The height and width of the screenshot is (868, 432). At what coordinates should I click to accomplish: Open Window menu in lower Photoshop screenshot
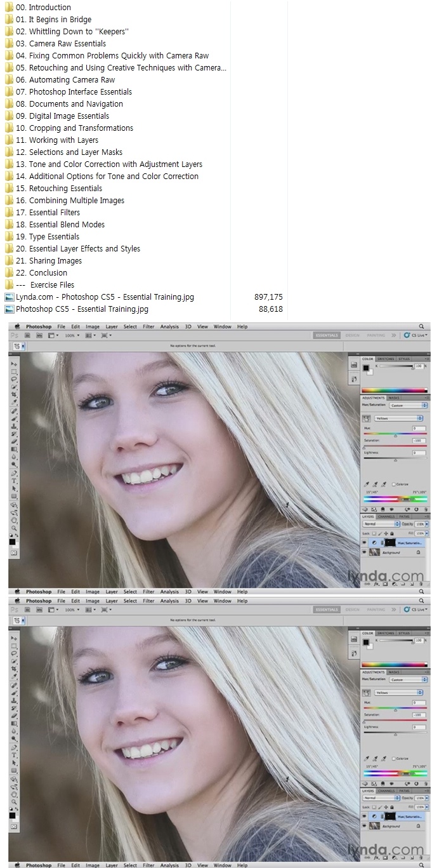pyautogui.click(x=222, y=600)
